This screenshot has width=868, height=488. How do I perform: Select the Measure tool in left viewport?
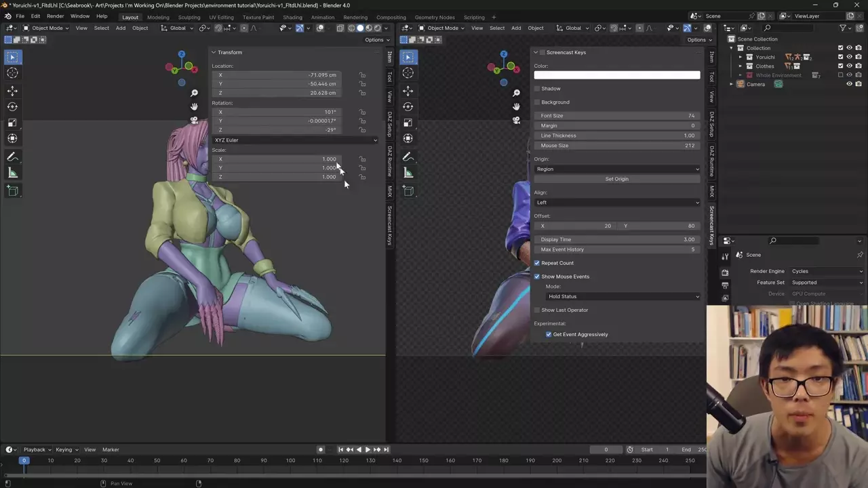[x=12, y=173]
